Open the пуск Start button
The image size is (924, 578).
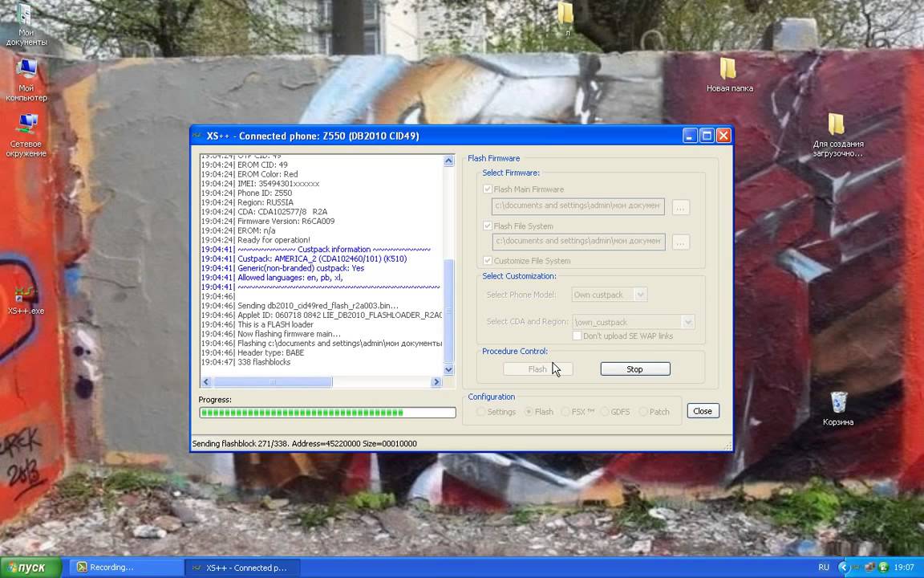pos(31,568)
